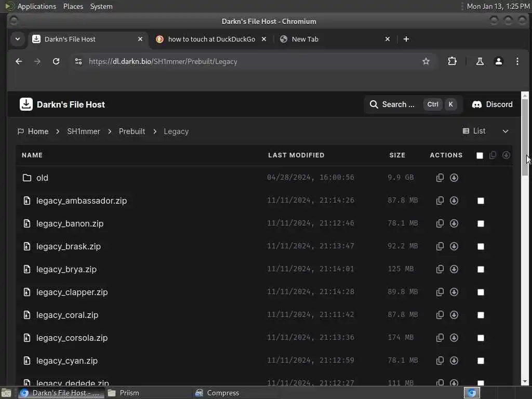Click the page vertical scrollbar thumb
This screenshot has width=532, height=399.
click(525, 137)
